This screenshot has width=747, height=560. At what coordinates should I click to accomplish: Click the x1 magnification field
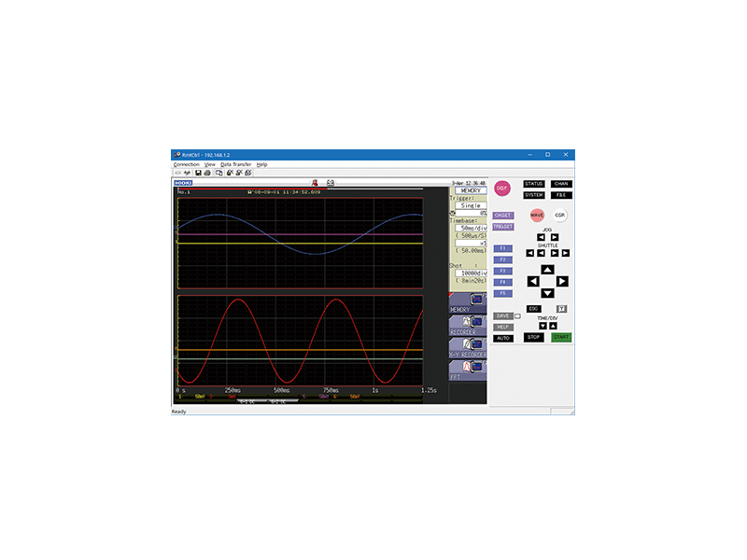[471, 244]
